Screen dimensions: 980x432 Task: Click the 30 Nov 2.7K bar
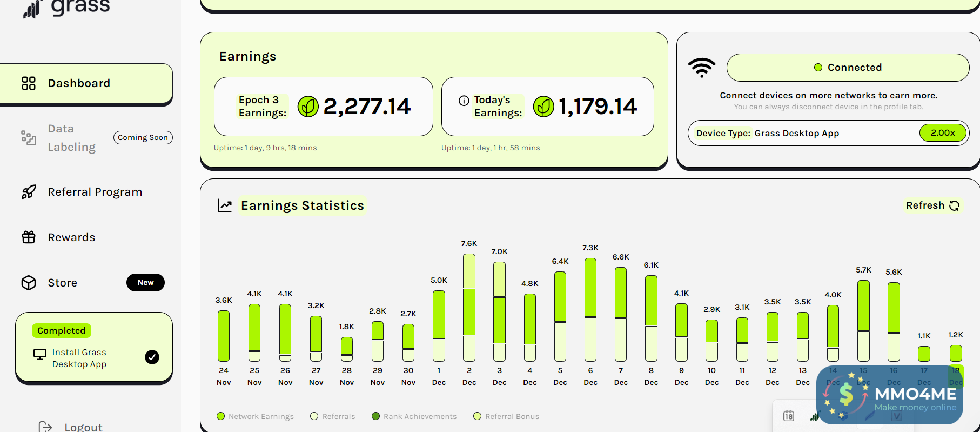coord(408,343)
